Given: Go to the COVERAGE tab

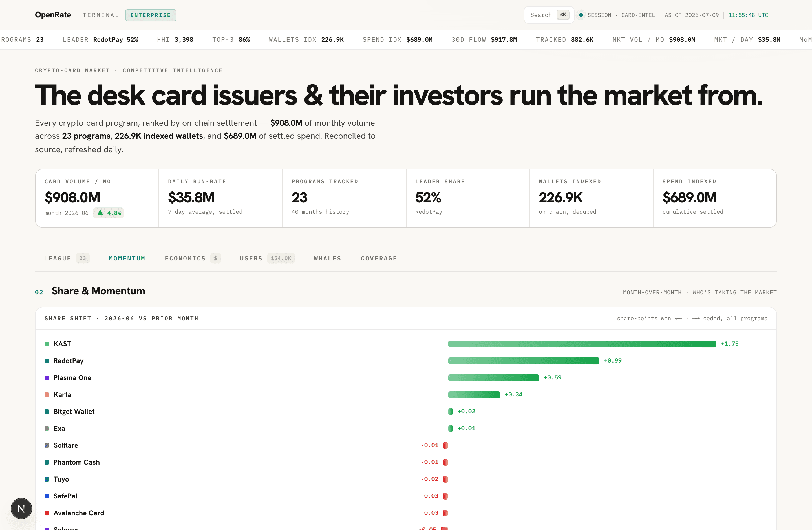Looking at the screenshot, I should (379, 258).
